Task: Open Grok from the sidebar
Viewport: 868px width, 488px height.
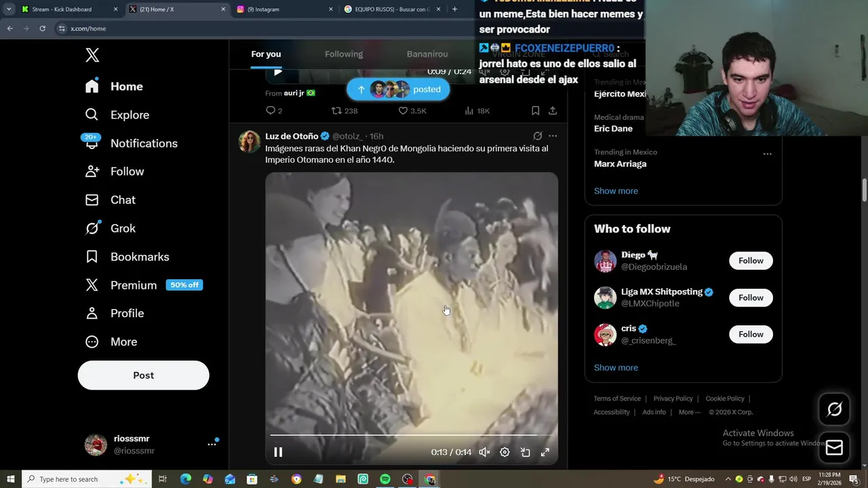Action: point(111,228)
